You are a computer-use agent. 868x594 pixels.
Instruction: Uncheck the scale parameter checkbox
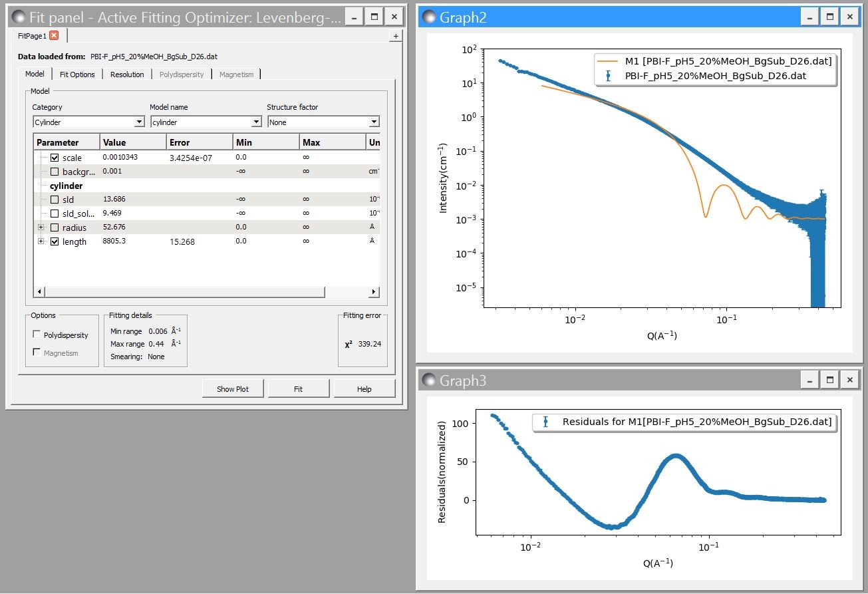point(55,158)
